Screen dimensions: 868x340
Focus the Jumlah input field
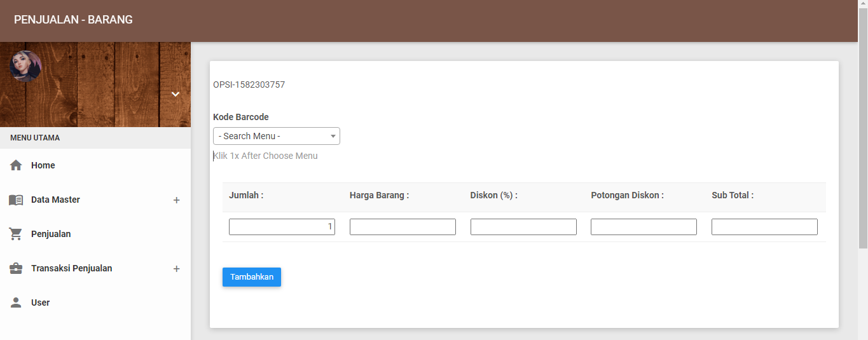point(282,227)
